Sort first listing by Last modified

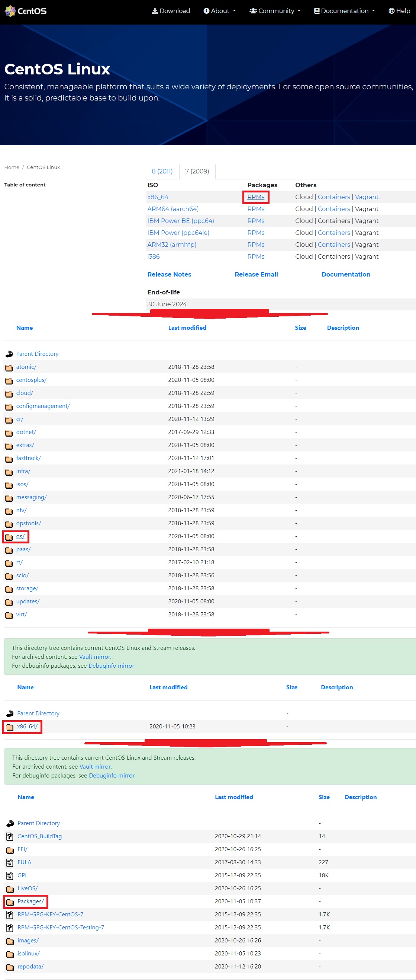[187, 328]
